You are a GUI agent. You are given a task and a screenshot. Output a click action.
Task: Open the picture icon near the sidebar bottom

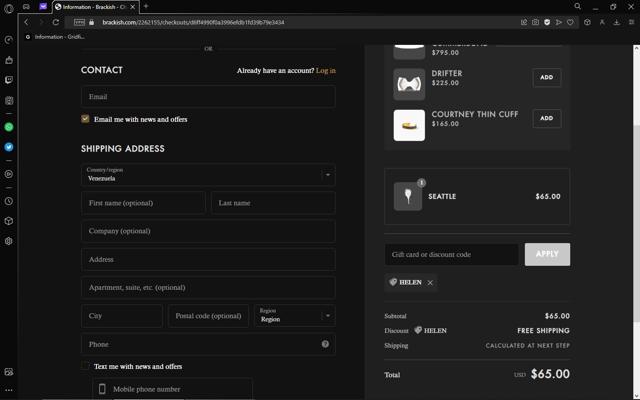coord(9,372)
